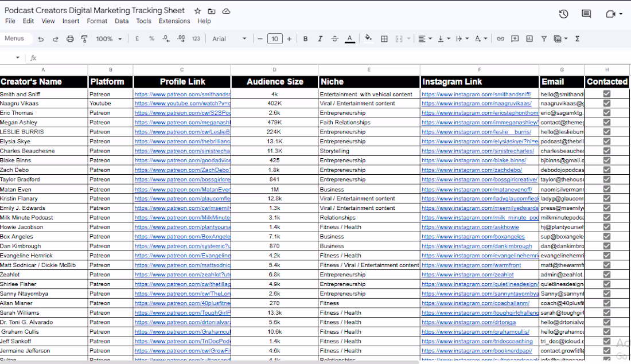631x364 pixels.
Task: Decrease font size with minus button
Action: click(x=260, y=39)
